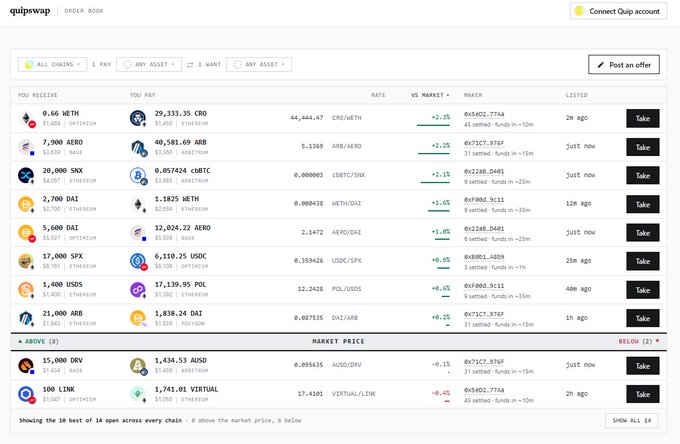Collapse the Above (8) section
This screenshot has height=444, width=680.
pyautogui.click(x=38, y=341)
